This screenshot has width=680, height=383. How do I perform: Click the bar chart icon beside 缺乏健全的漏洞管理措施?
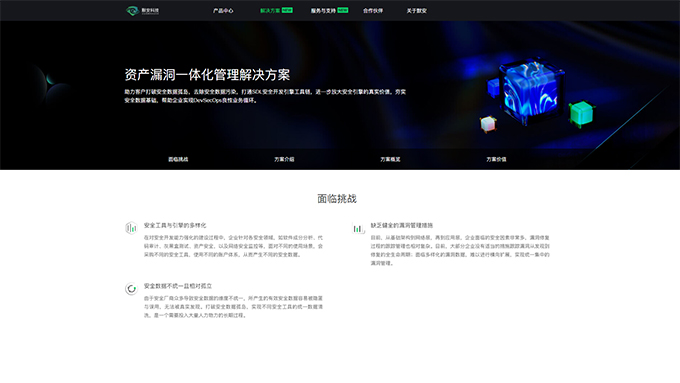[358, 228]
